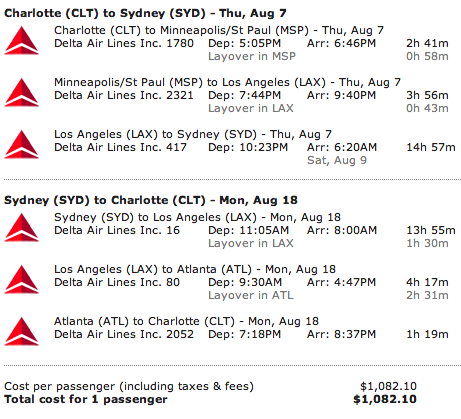Click Charlotte to Minneapolis/St Paul segment title

pyautogui.click(x=219, y=30)
